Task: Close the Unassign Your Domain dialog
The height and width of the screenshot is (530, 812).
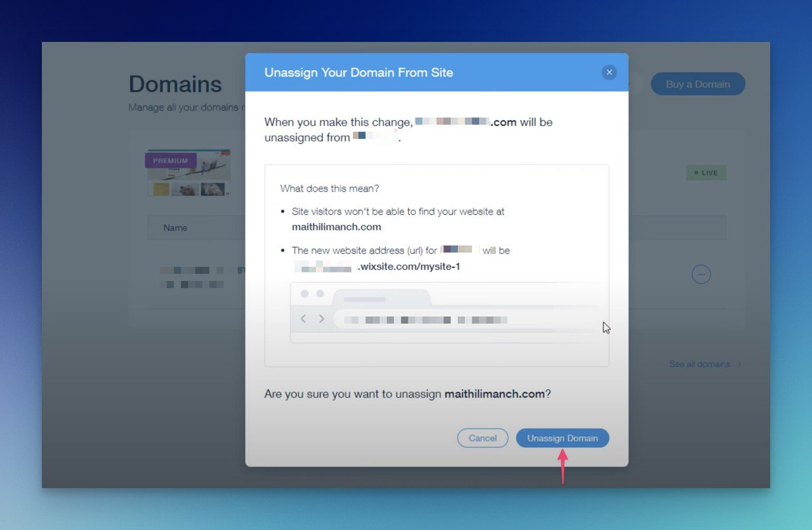Action: [609, 72]
